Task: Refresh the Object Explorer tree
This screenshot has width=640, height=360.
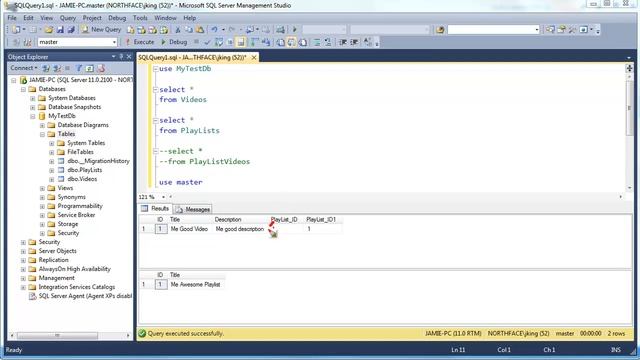Action: 90,68
